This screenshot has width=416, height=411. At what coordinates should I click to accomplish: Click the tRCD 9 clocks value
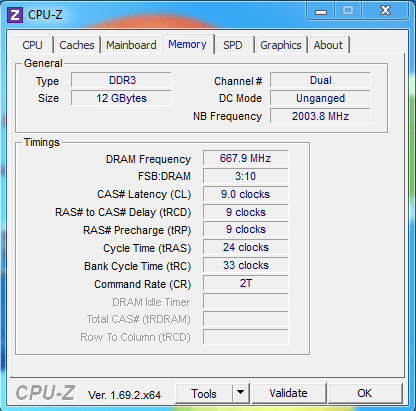click(x=246, y=212)
